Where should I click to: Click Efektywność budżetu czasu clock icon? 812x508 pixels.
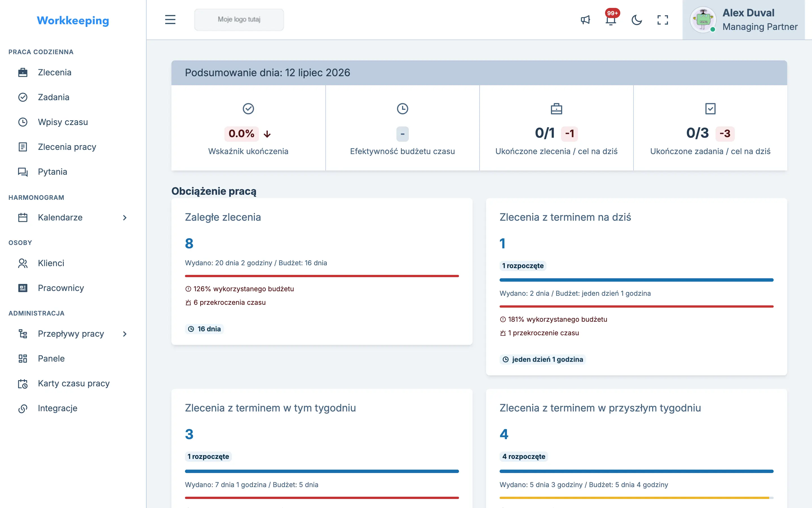(x=402, y=109)
